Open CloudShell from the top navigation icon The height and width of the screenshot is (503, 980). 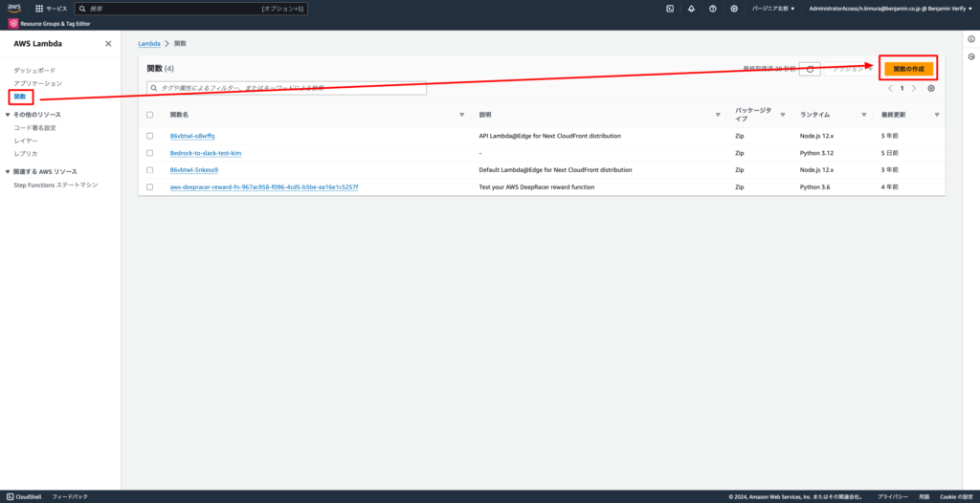click(670, 9)
